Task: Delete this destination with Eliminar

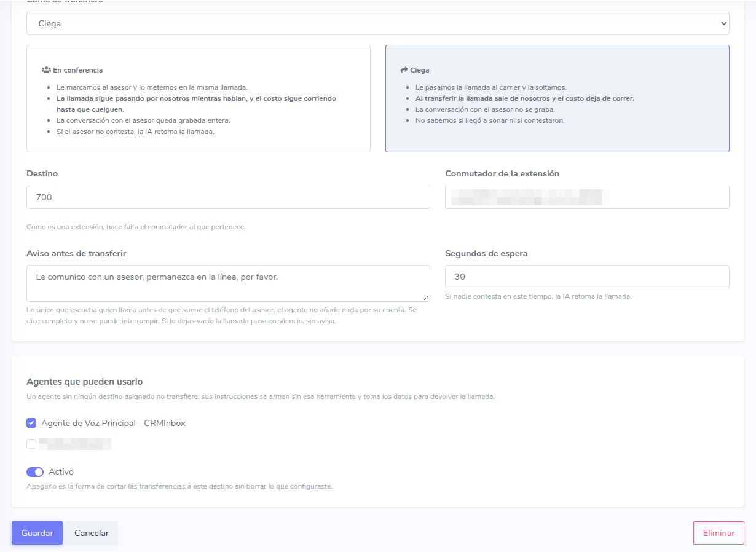Action: pyautogui.click(x=719, y=533)
